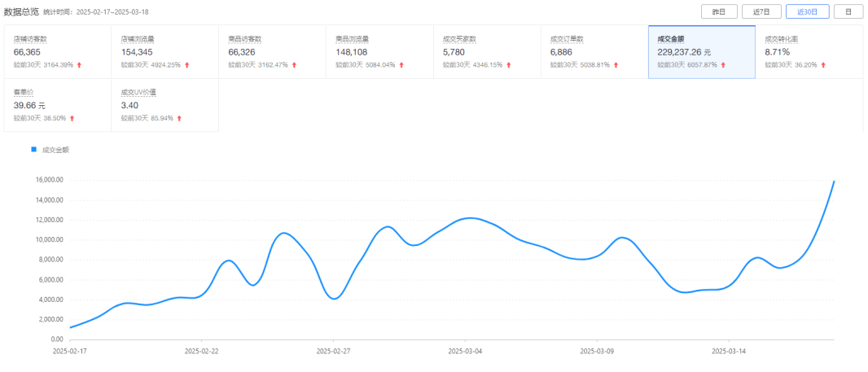Click red up arrow under 店铺访客数
Image resolution: width=868 pixels, height=372 pixels.
pyautogui.click(x=79, y=65)
